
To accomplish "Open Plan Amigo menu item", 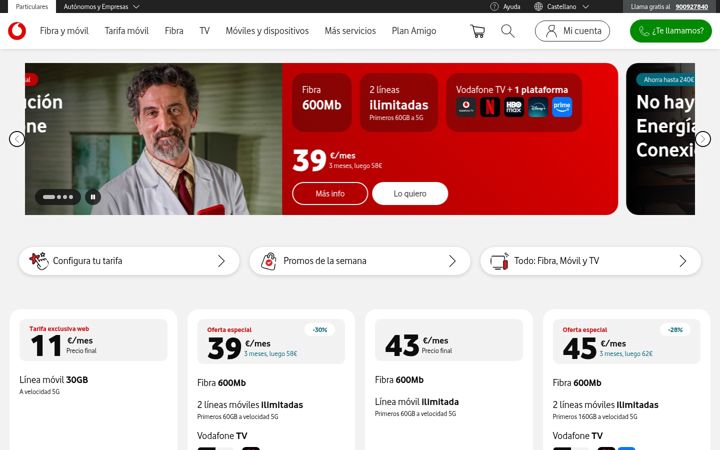I will [x=414, y=31].
